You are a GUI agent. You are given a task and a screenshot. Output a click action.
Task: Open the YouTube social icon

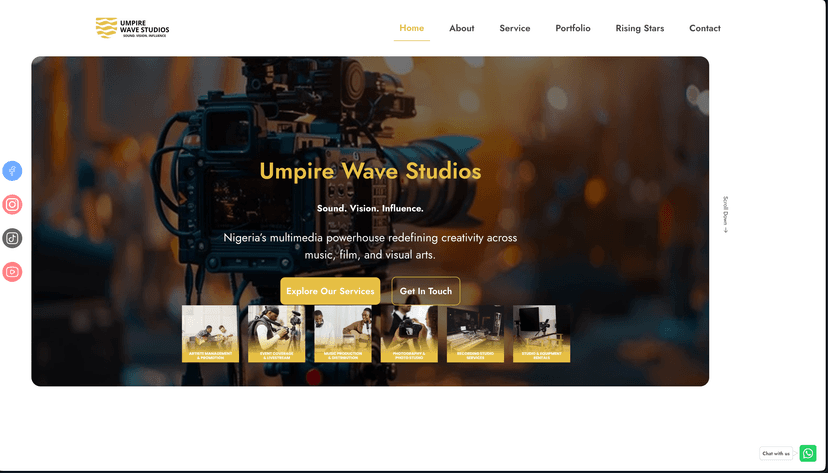coord(12,272)
